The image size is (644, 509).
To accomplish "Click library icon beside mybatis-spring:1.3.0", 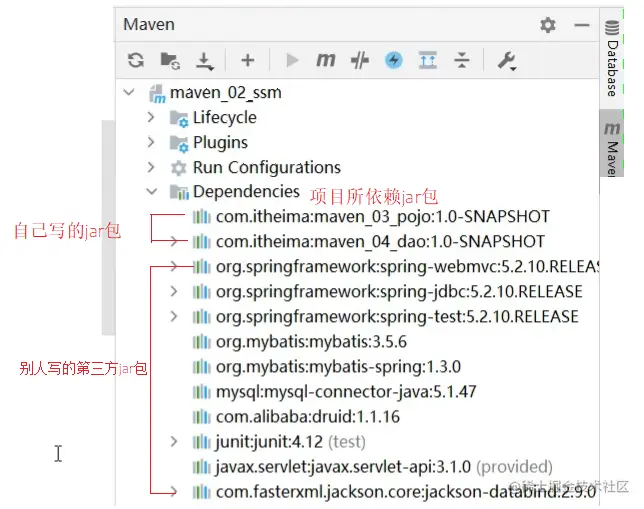I will click(202, 367).
